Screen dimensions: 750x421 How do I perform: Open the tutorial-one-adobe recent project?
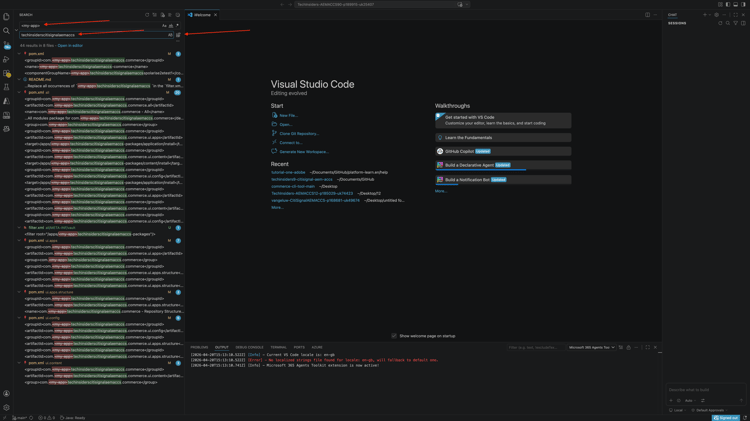point(288,172)
